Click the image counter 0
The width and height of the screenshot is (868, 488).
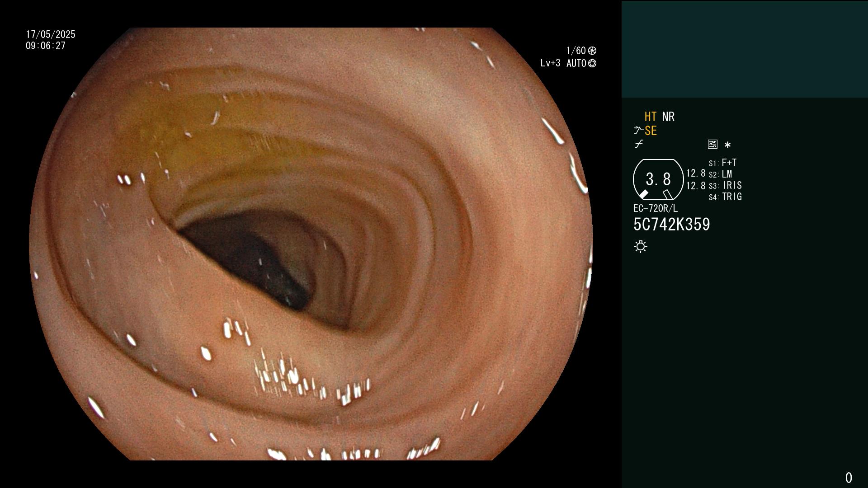(849, 478)
